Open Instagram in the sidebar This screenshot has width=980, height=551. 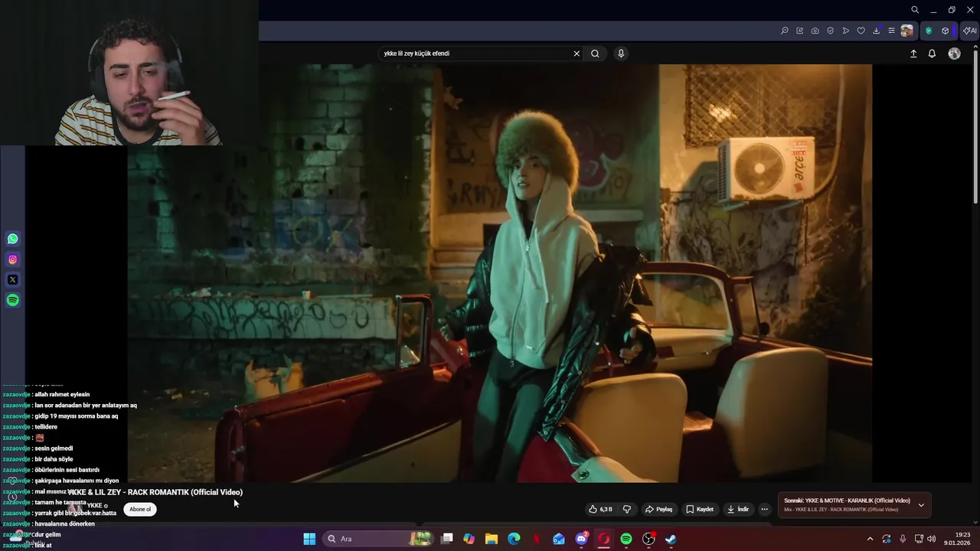coord(13,259)
